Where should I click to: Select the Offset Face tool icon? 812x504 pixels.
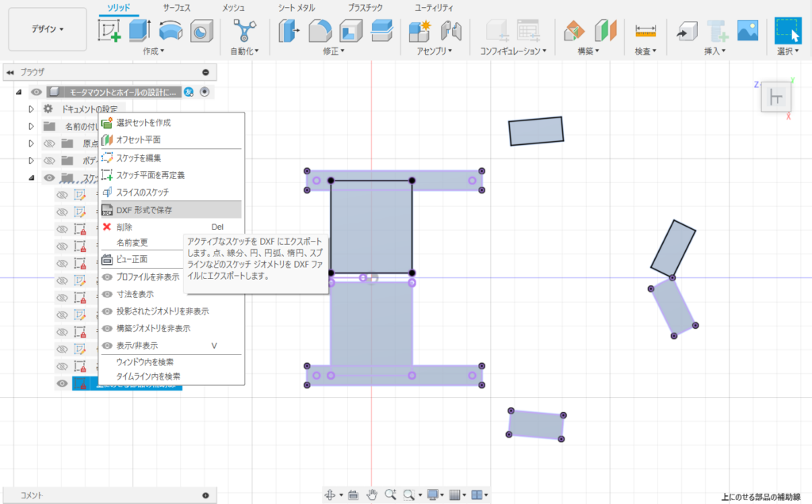381,31
